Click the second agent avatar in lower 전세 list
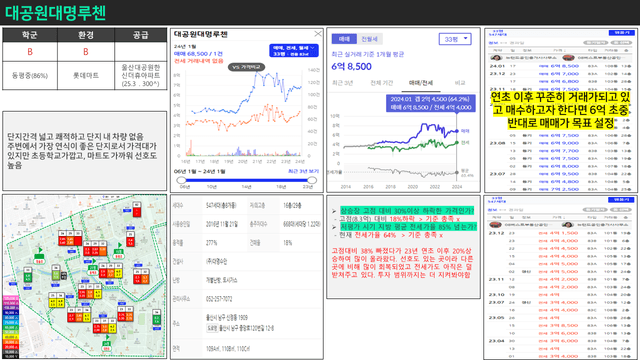 [567, 225]
